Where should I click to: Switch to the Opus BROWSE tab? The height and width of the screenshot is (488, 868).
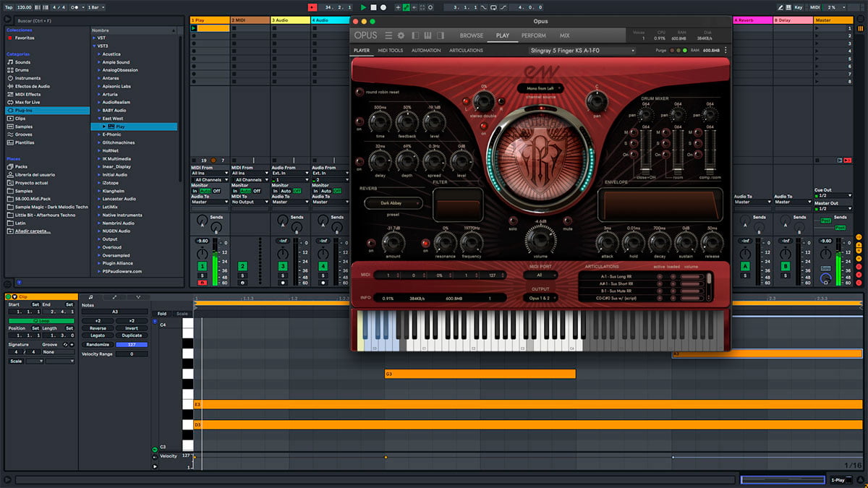pyautogui.click(x=472, y=35)
